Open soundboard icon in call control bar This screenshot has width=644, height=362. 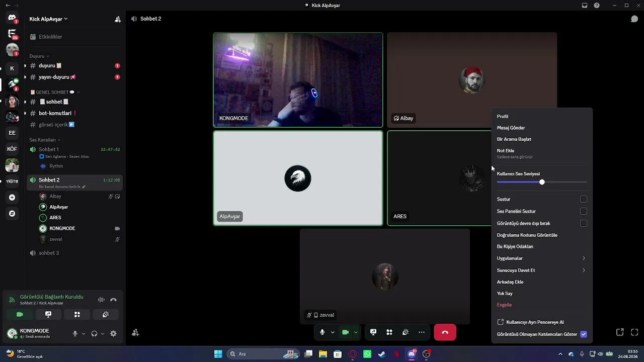click(x=406, y=332)
